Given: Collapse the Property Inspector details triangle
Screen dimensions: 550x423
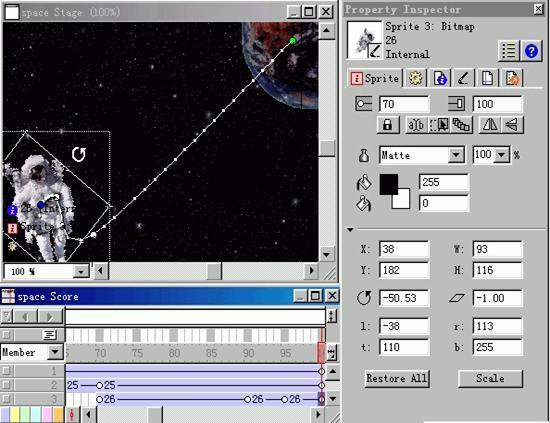Looking at the screenshot, I should coord(350,230).
